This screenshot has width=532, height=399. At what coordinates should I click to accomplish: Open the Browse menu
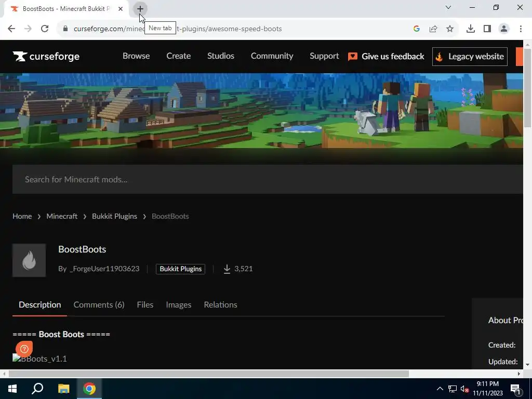click(x=136, y=56)
